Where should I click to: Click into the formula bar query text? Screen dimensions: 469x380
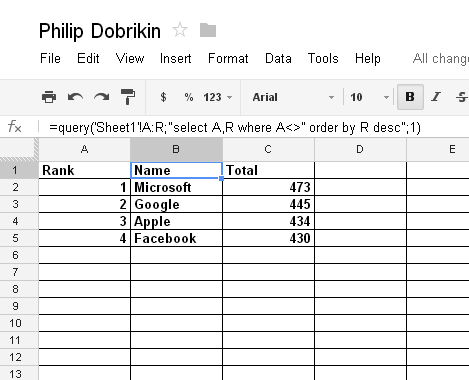coord(235,127)
